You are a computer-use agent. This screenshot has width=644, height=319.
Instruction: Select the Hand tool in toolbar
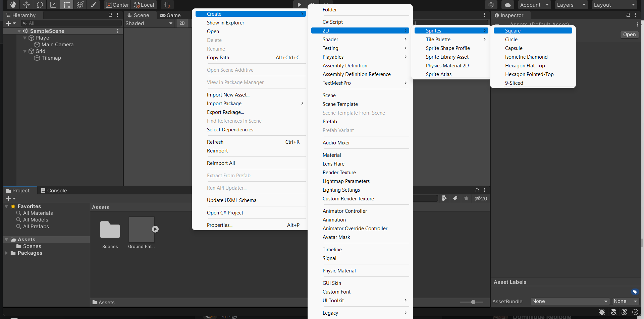(x=13, y=5)
